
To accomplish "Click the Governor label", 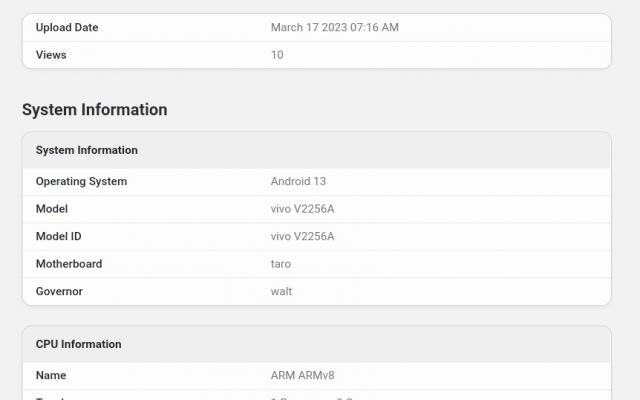I will [x=59, y=291].
